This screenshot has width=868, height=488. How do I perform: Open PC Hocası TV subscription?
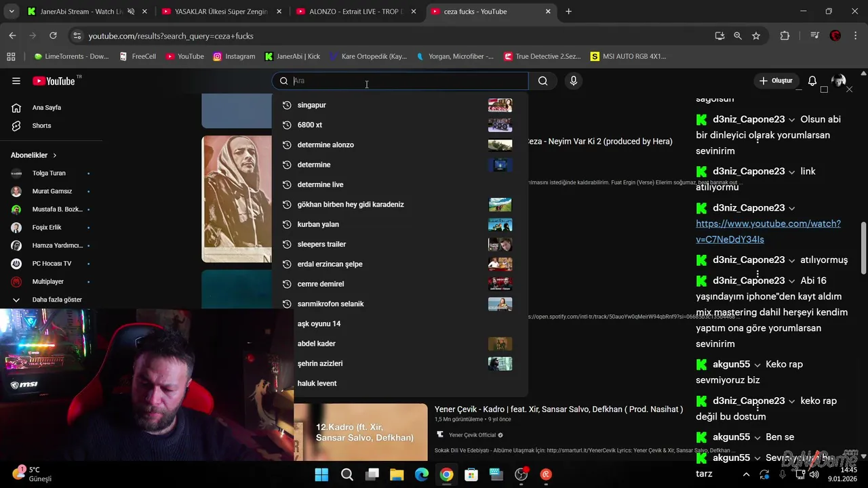click(52, 263)
